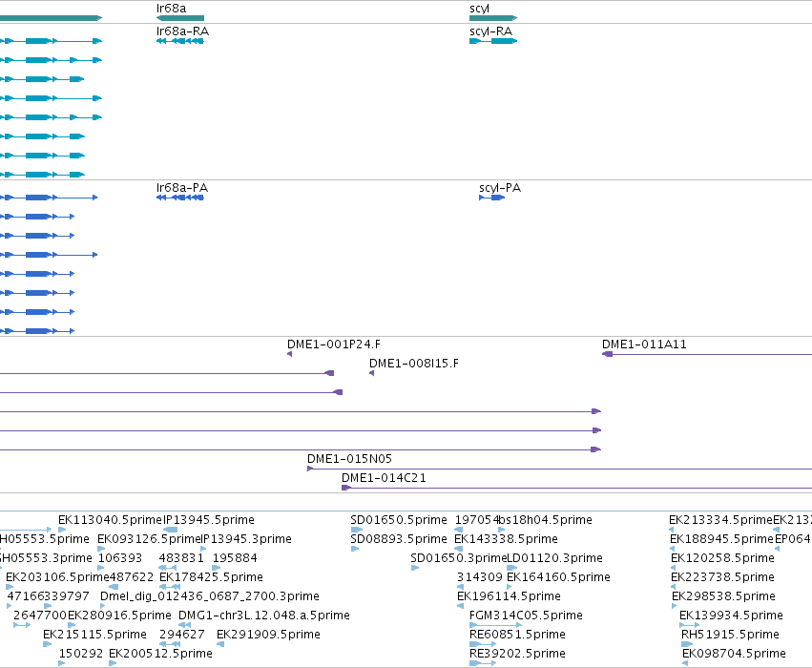Click the RE39202.5prime EST label
The height and width of the screenshot is (668, 812).
pyautogui.click(x=517, y=654)
